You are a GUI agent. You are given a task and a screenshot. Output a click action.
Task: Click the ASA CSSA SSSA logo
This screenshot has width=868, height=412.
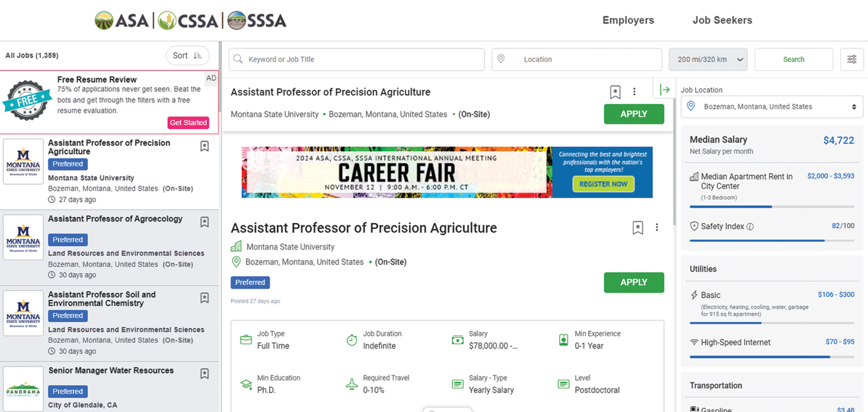(x=190, y=20)
